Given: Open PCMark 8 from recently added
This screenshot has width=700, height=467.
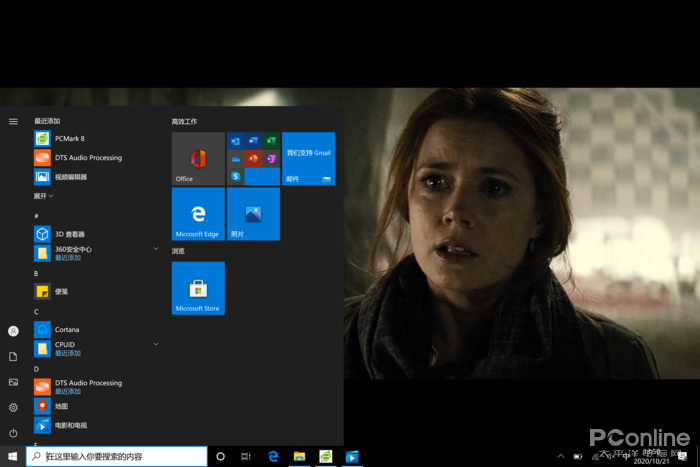Looking at the screenshot, I should 96,138.
